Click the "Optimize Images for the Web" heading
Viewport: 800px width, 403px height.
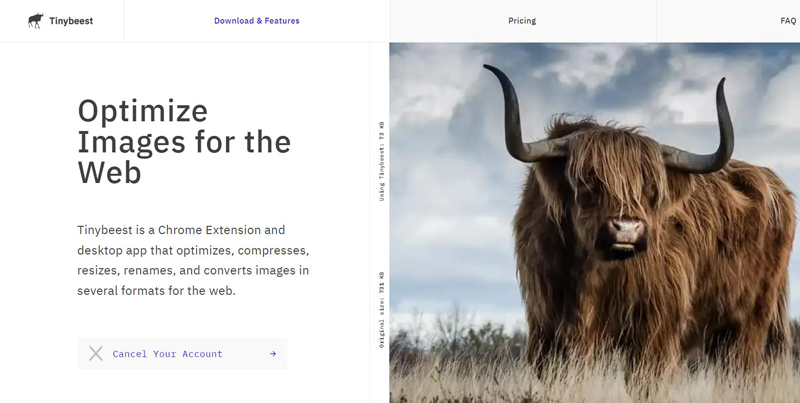(x=184, y=141)
